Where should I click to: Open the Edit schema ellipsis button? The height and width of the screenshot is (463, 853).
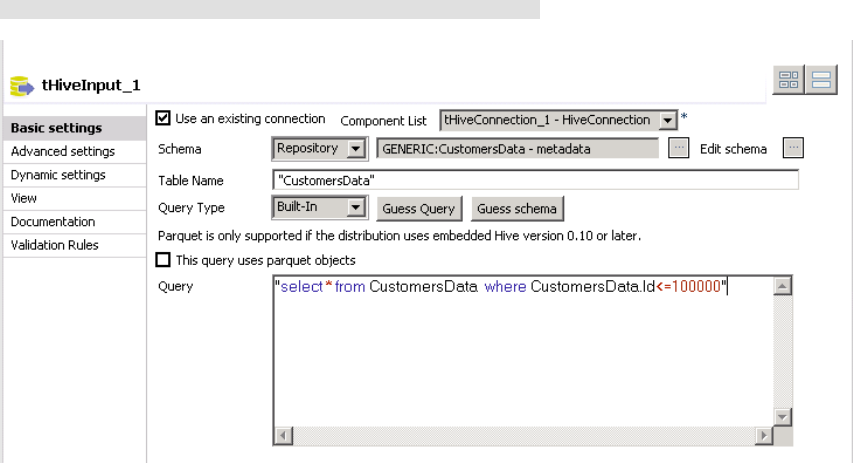(793, 148)
